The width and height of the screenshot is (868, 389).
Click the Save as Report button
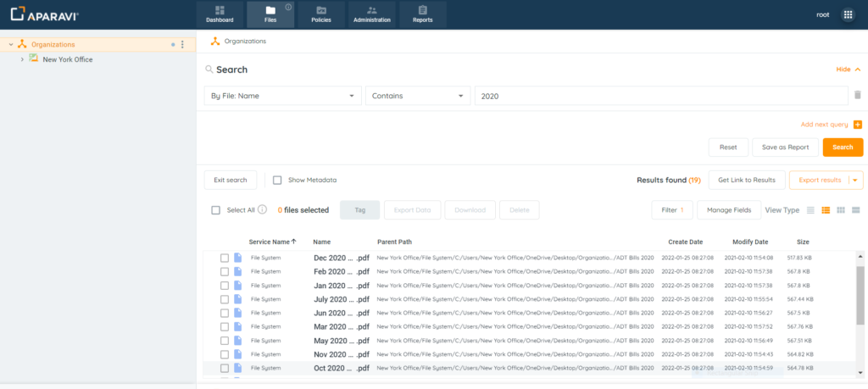784,147
